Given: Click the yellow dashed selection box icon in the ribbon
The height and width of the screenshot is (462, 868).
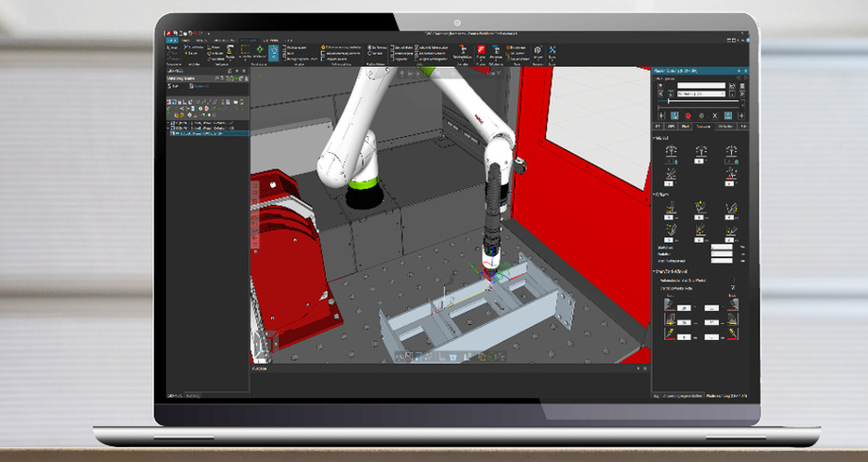Looking at the screenshot, I should [x=246, y=50].
